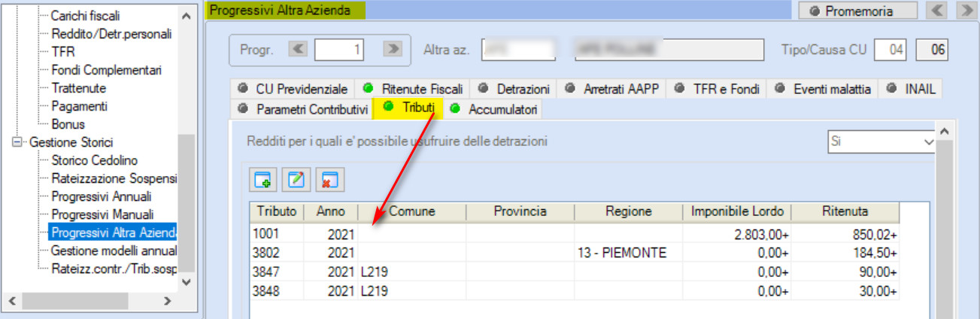Select the row with tributo 1001
980x319 pixels.
(575, 234)
